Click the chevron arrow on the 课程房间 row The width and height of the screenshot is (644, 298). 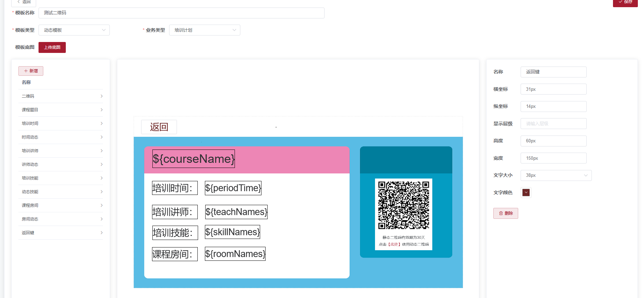click(102, 205)
